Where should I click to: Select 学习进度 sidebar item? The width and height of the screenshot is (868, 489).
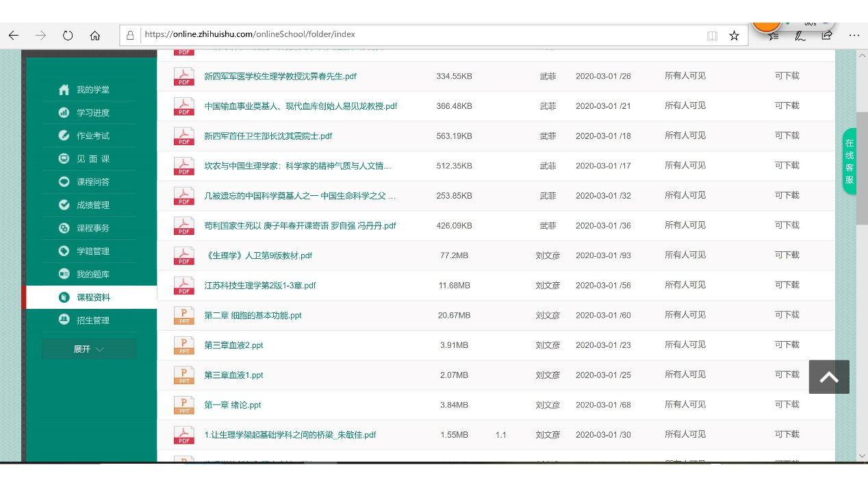[x=92, y=113]
